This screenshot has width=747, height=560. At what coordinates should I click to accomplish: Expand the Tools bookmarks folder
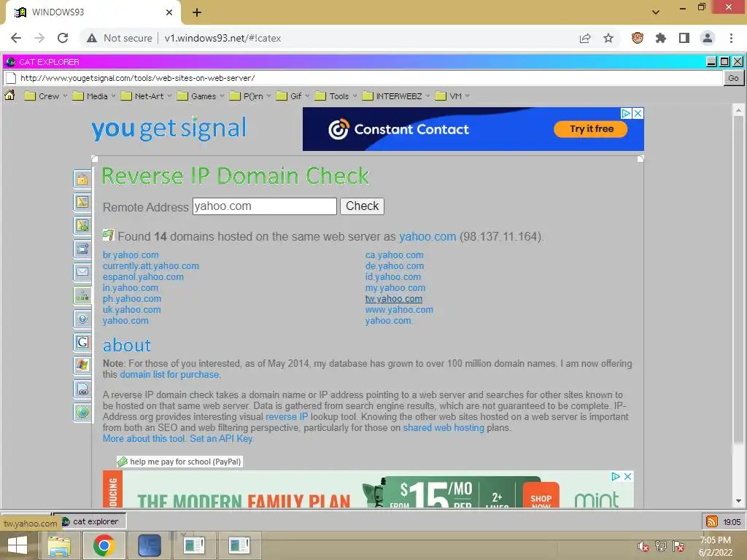click(x=336, y=96)
